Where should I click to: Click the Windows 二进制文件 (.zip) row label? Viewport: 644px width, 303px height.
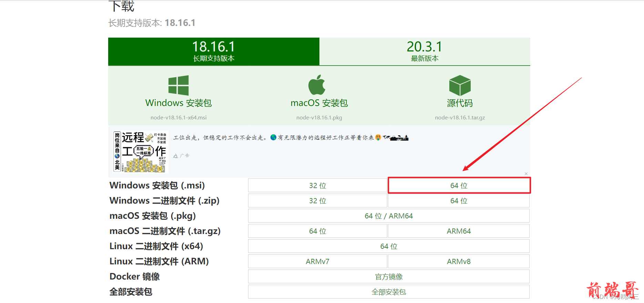click(164, 201)
